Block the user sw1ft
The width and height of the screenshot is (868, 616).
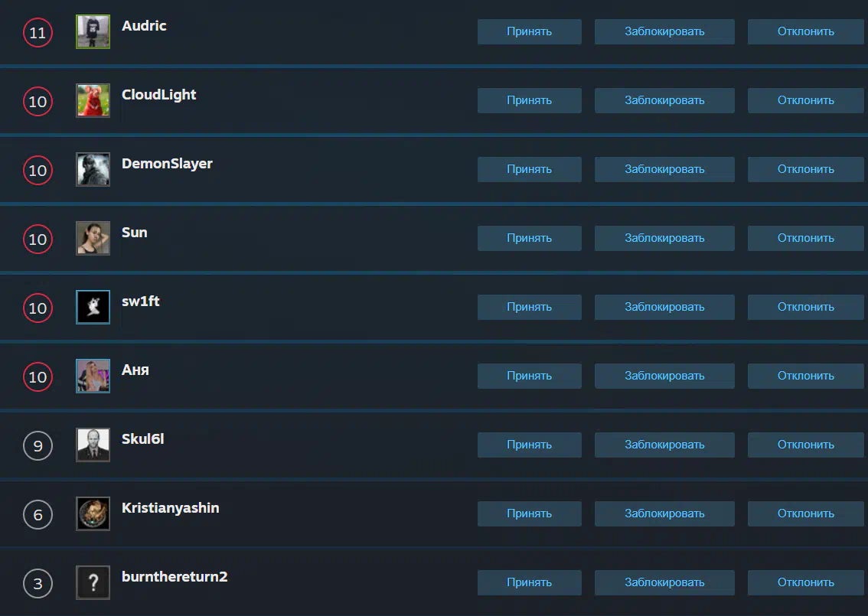point(664,307)
